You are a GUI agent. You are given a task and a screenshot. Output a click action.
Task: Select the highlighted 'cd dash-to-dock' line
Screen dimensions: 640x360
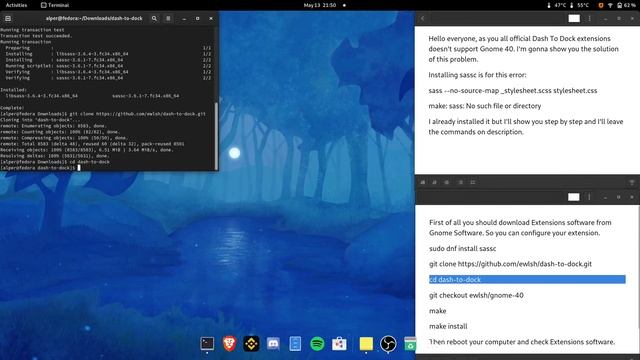(527, 279)
